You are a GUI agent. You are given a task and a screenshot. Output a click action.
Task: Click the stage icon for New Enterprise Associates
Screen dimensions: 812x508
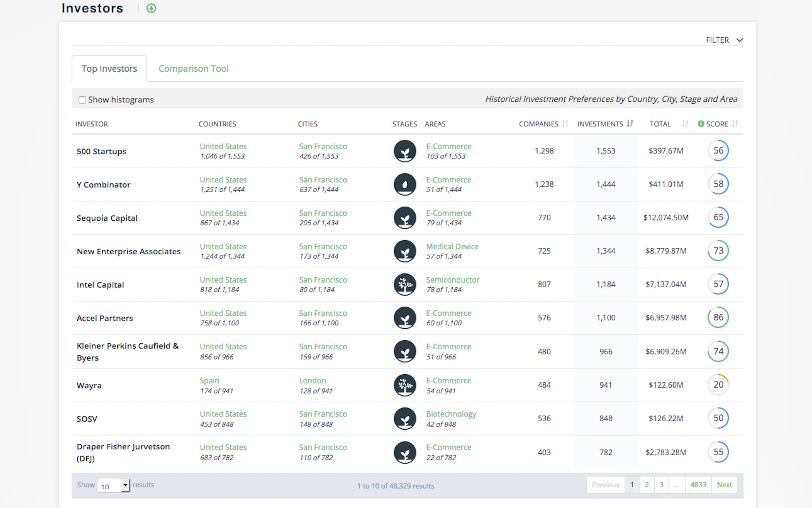coord(405,251)
